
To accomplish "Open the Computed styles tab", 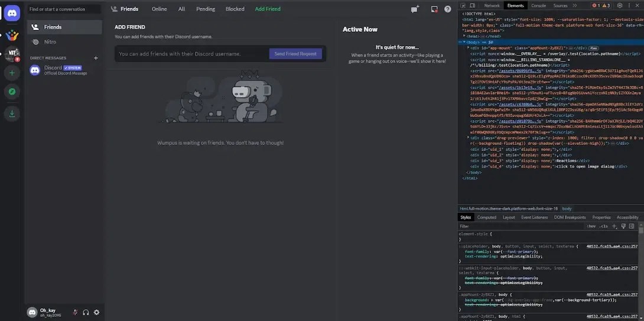I will pos(487,217).
